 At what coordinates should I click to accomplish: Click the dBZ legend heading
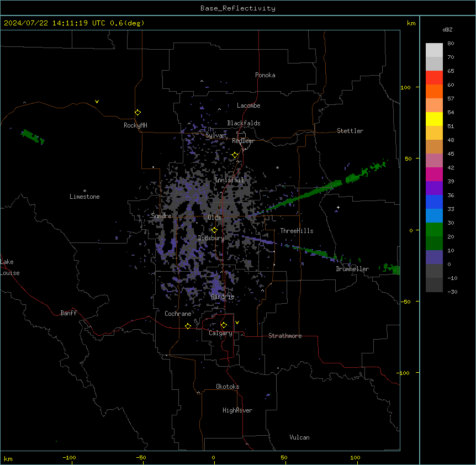[447, 30]
